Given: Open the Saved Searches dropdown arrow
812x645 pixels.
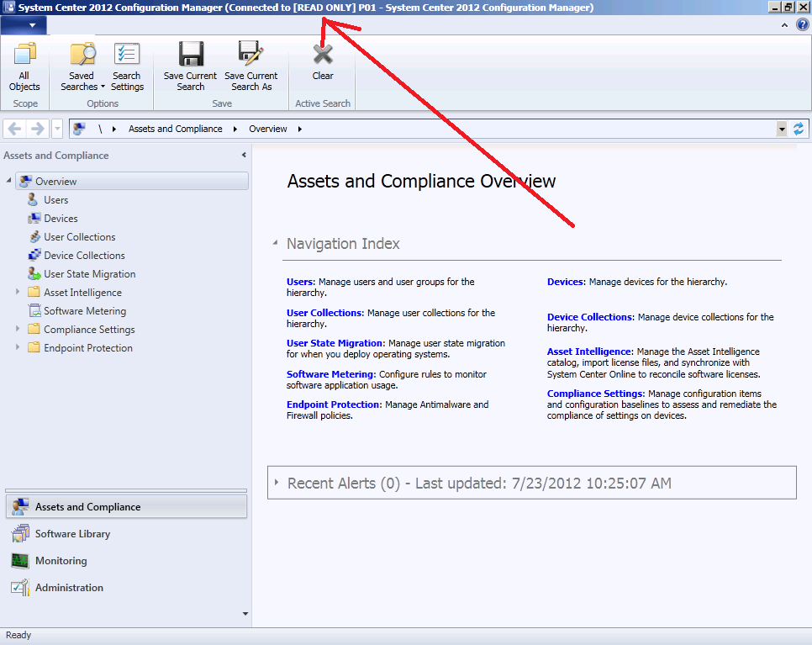Looking at the screenshot, I should [103, 87].
